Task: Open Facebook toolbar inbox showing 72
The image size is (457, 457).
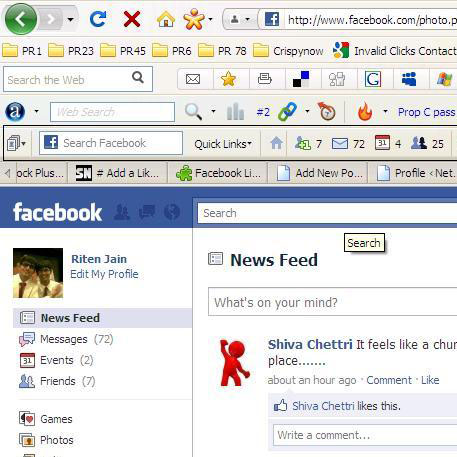Action: [x=348, y=144]
